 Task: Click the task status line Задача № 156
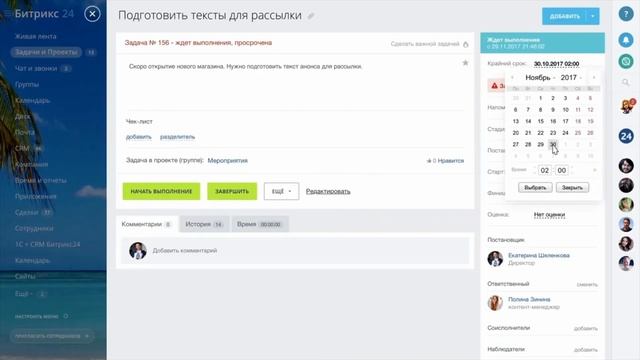[x=198, y=43]
